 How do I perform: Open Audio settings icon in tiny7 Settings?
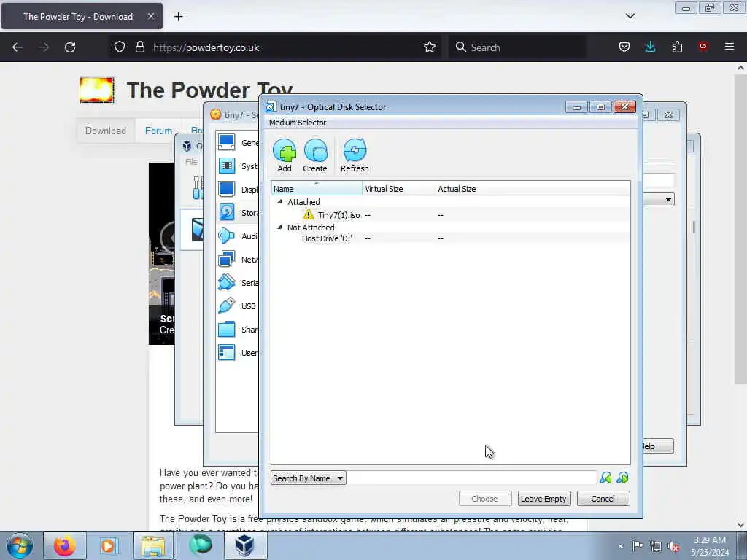[227, 236]
